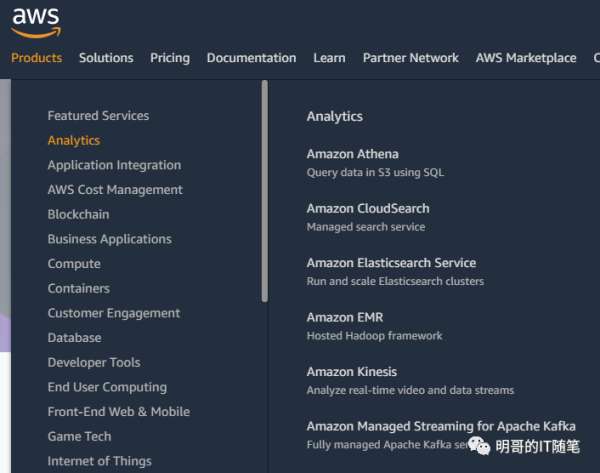Viewport: 600px width, 473px height.
Task: Click 'Hosted Hadoop framework' description
Action: [374, 336]
